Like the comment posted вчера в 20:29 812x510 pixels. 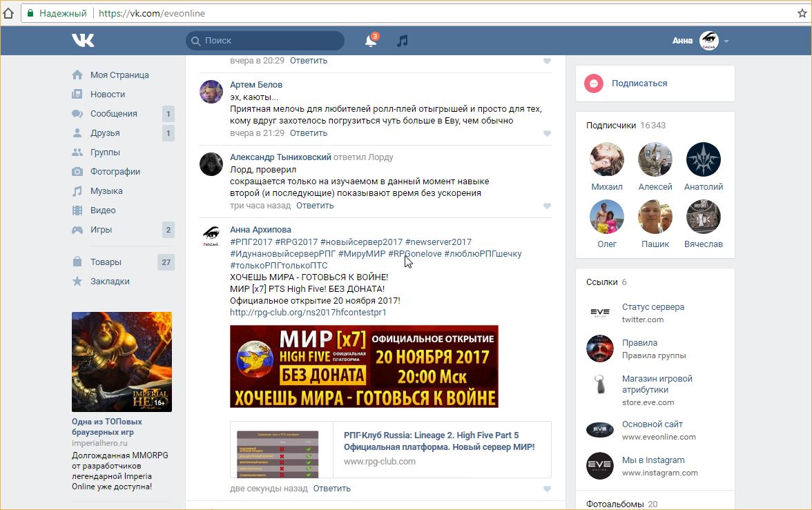click(x=547, y=61)
